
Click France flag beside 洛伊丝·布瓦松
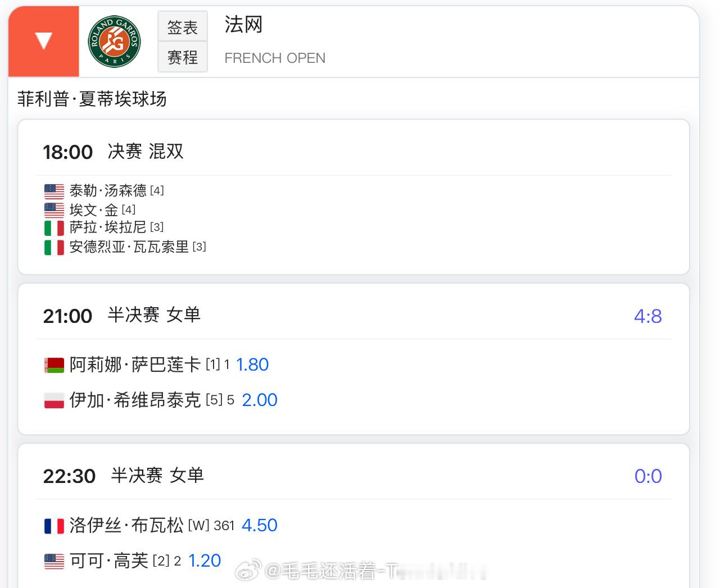[x=55, y=526]
